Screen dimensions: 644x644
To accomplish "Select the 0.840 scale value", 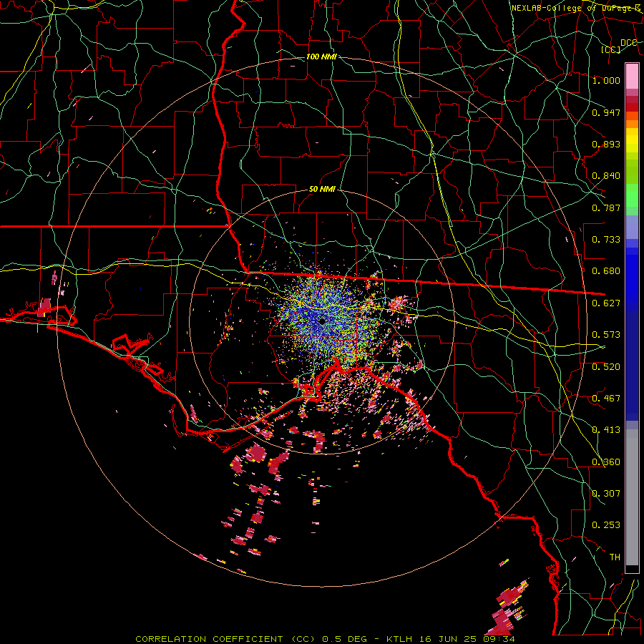I will click(x=606, y=176).
